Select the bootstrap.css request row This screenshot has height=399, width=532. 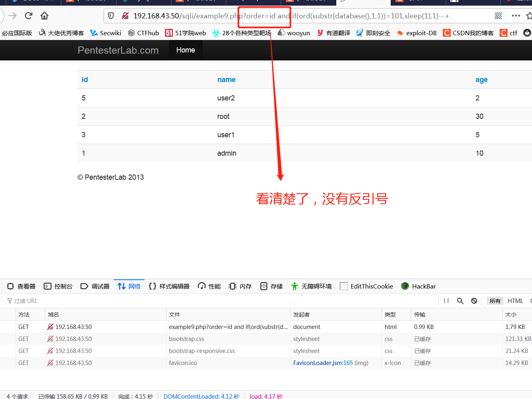266,339
